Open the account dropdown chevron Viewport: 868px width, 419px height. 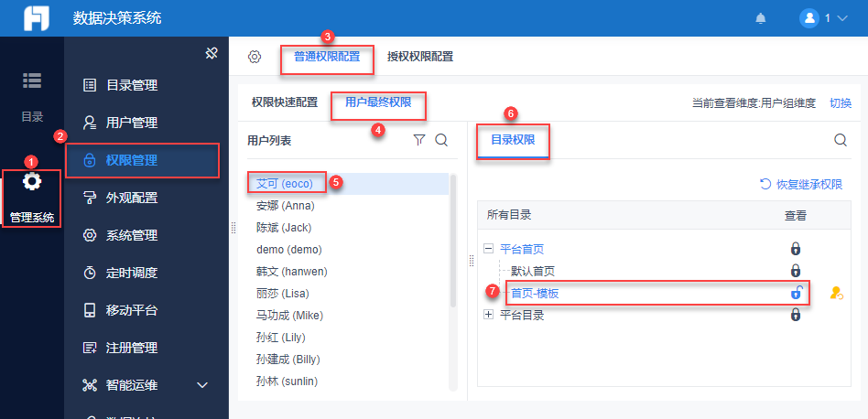pyautogui.click(x=842, y=18)
